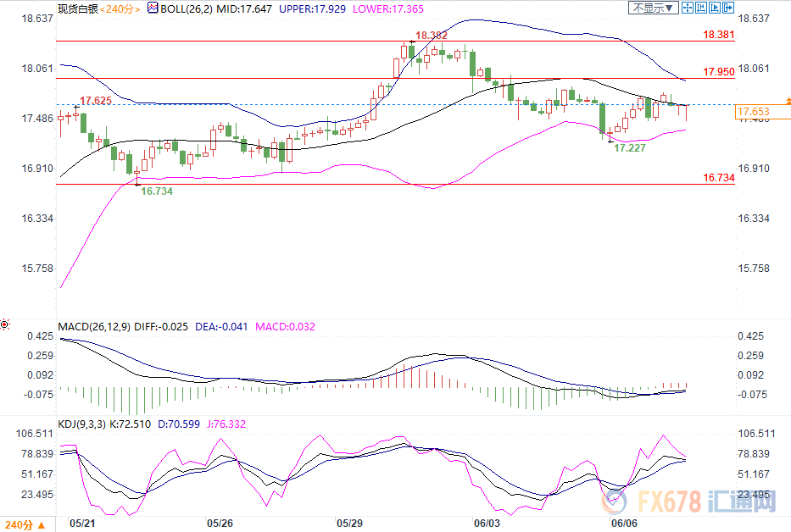The height and width of the screenshot is (532, 791).
Task: Click the 06/03 date marker on time axis
Action: click(486, 524)
